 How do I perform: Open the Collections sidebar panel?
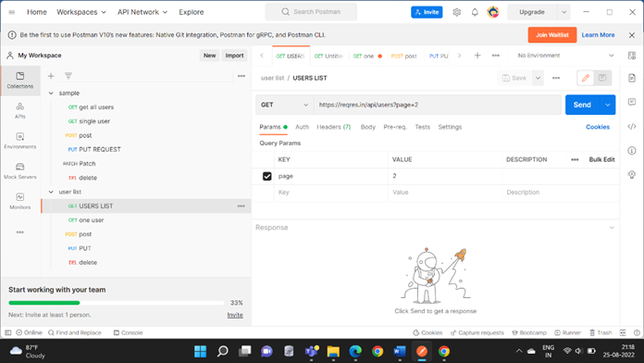pos(20,81)
